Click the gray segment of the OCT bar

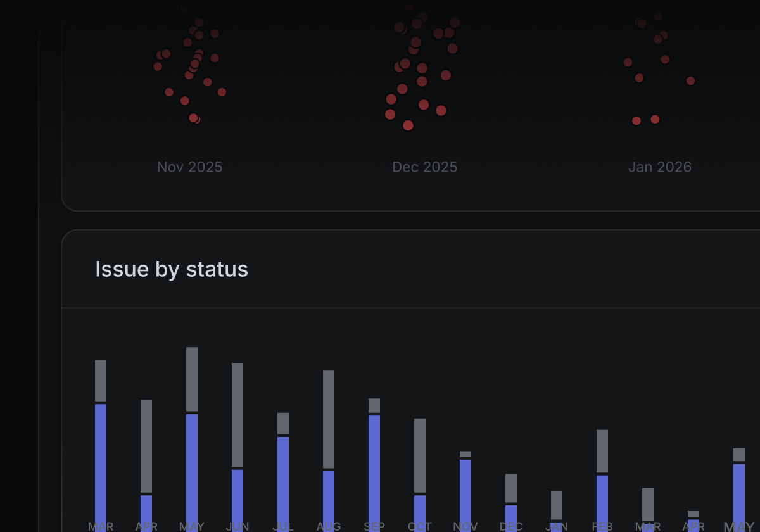pyautogui.click(x=420, y=455)
